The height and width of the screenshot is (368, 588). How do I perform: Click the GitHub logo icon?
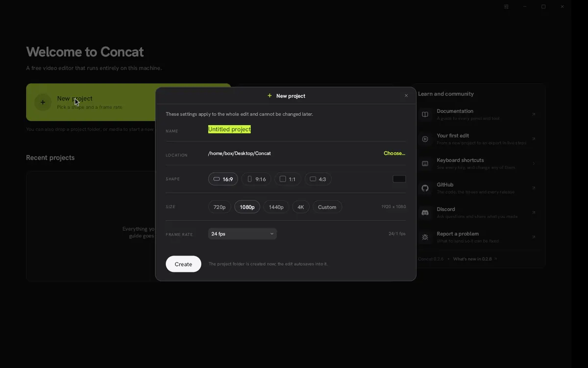point(425,188)
